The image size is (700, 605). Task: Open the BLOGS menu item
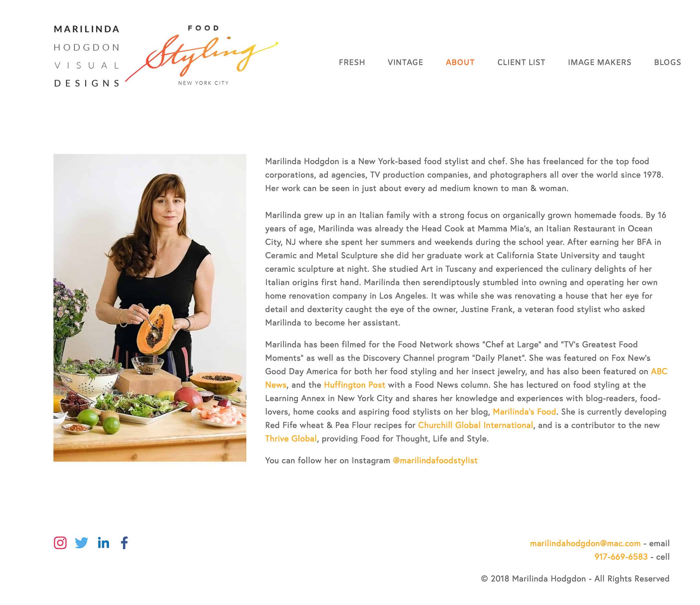pos(667,63)
